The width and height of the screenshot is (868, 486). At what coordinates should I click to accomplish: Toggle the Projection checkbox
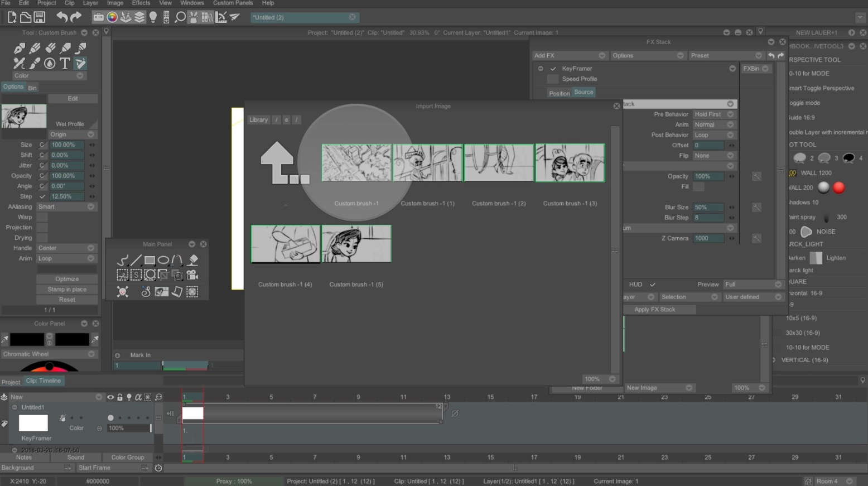[x=42, y=227]
